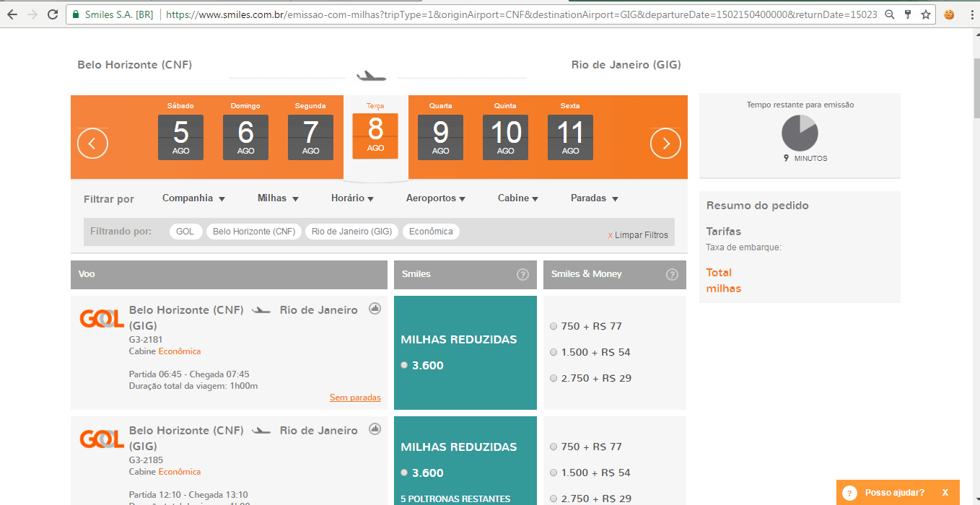Expand the Milhas filter dropdown

tap(278, 198)
